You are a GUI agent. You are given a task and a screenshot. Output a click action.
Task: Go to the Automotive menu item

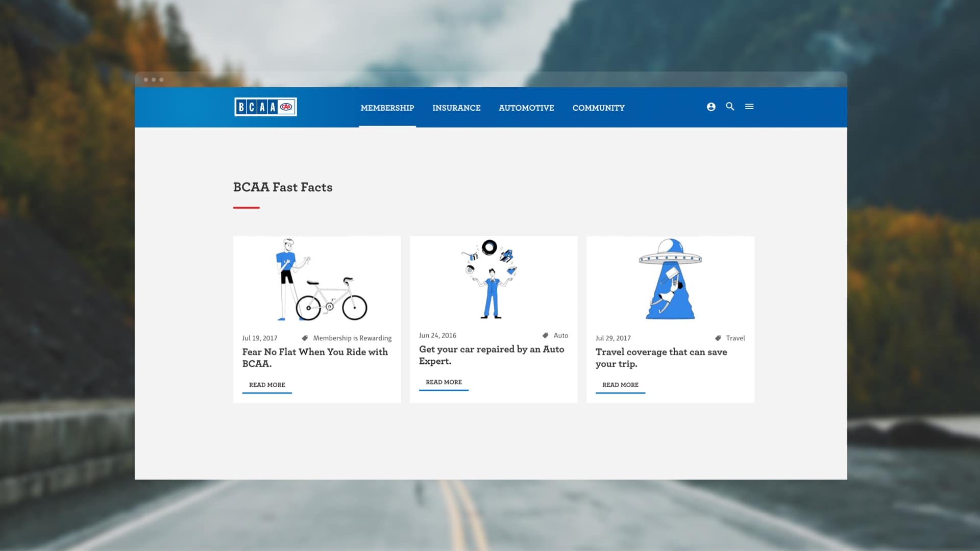pos(526,108)
